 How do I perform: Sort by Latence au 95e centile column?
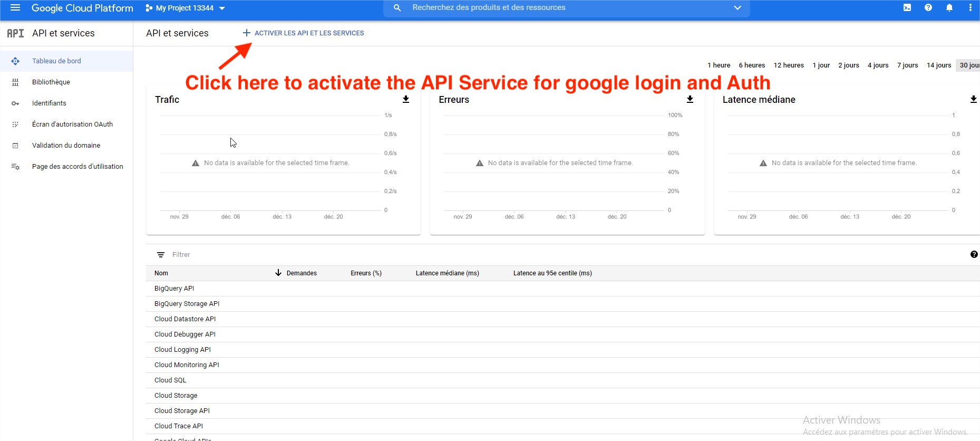552,273
